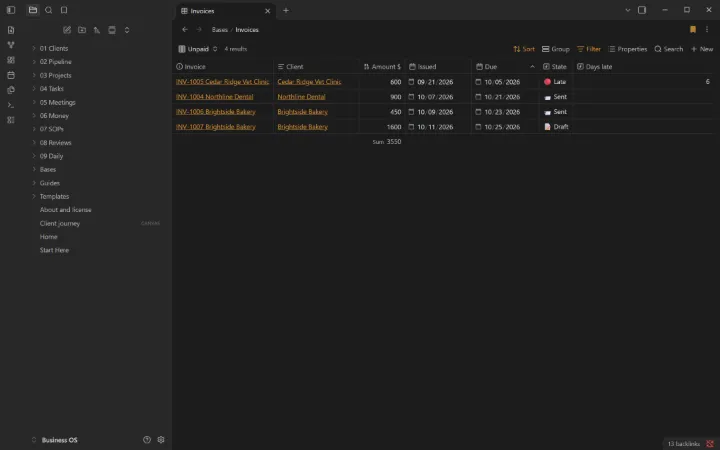Open the tab list dropdown arrow
This screenshot has height=450, width=720.
[627, 10]
